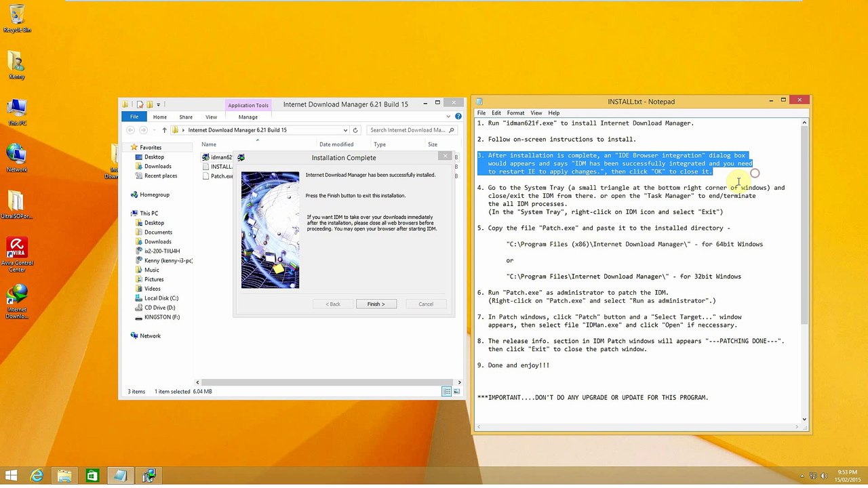This screenshot has height=488, width=868.
Task: Open the File tab in Explorer ribbon
Action: 134,117
